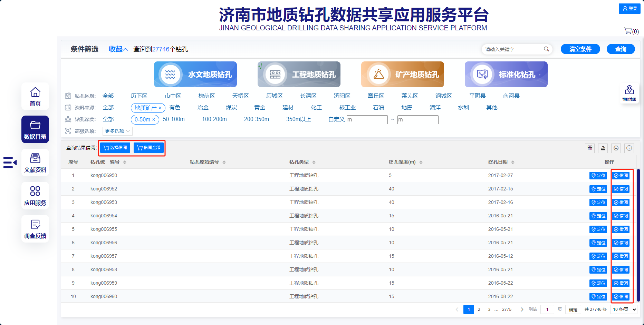Image resolution: width=644 pixels, height=325 pixels.
Task: Click the column settings grid icon
Action: point(590,148)
